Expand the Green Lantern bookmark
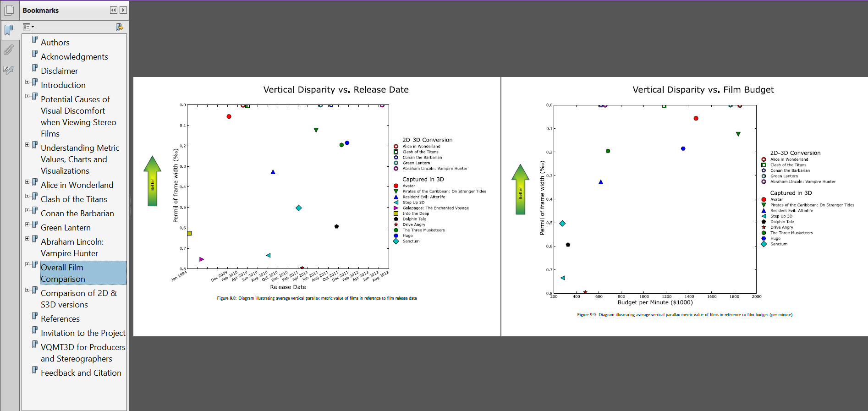 coord(27,225)
